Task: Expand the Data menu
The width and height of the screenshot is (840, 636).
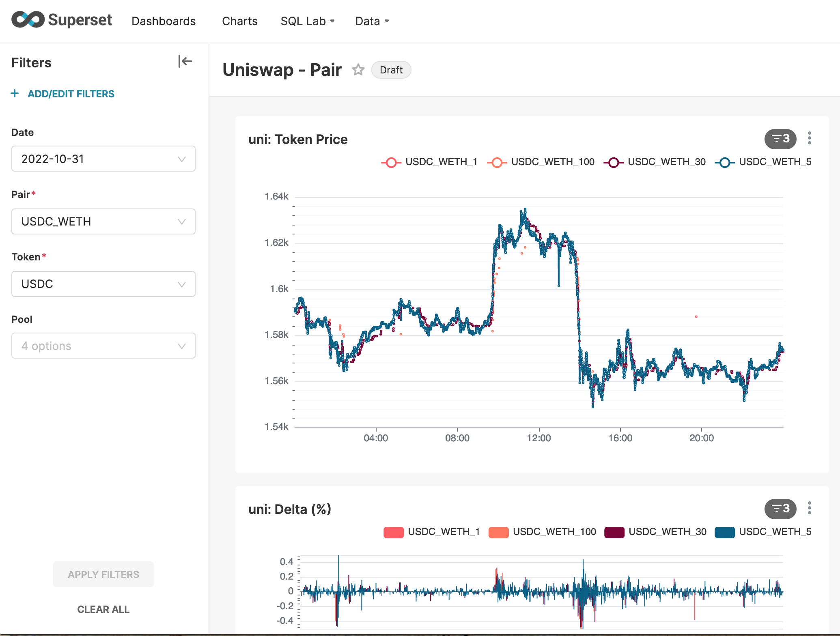Action: tap(372, 21)
